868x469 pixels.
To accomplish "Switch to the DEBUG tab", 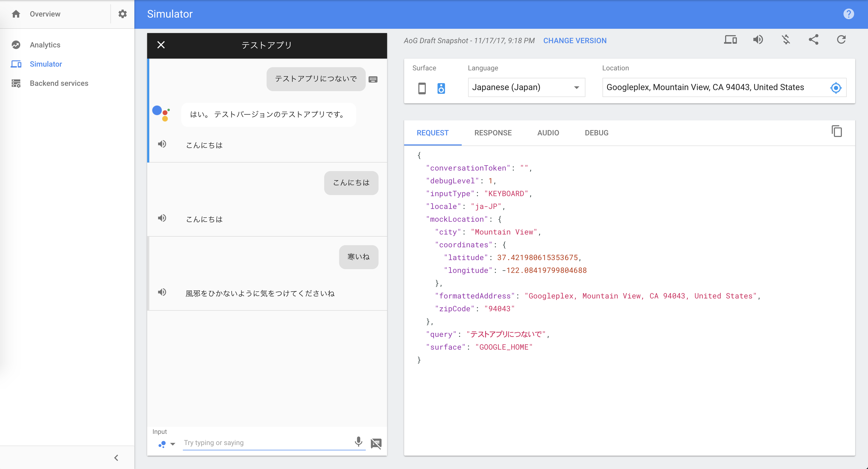I will (x=596, y=133).
